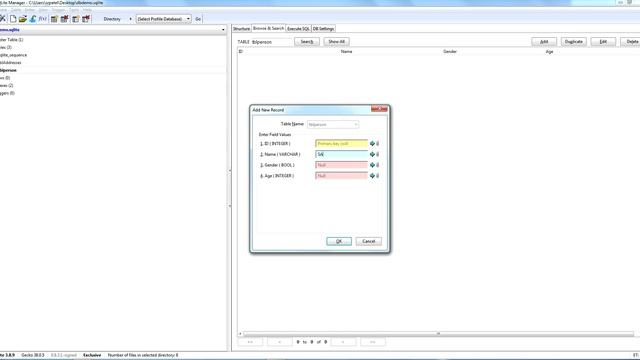640x360 pixels.
Task: Click the Name VARCHAR input field
Action: tap(342, 154)
